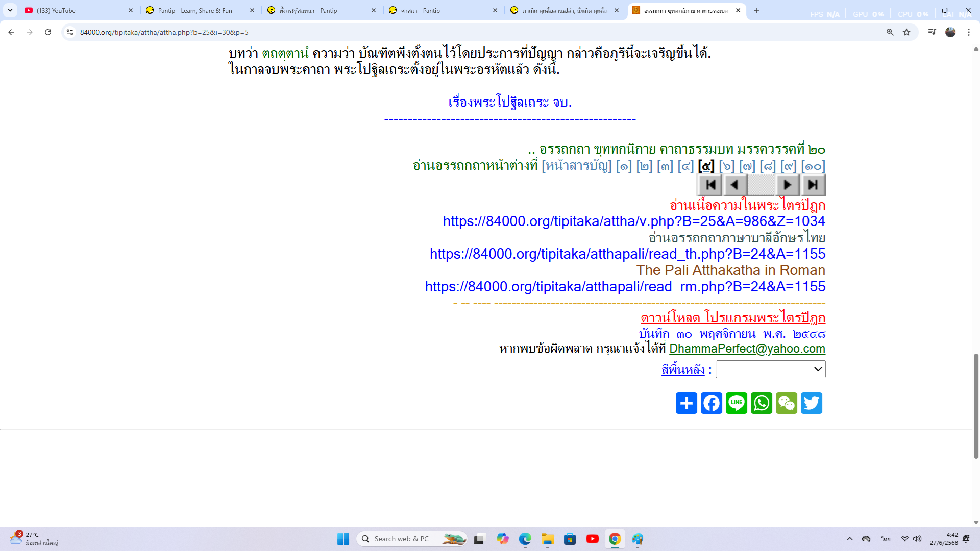View site information icon in address bar

[x=70, y=32]
